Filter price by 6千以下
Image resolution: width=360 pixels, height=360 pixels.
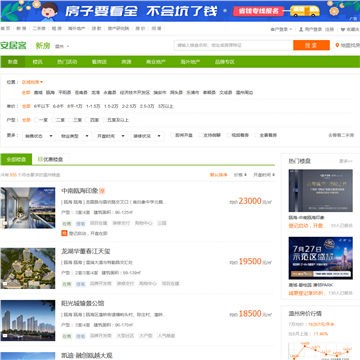41,106
